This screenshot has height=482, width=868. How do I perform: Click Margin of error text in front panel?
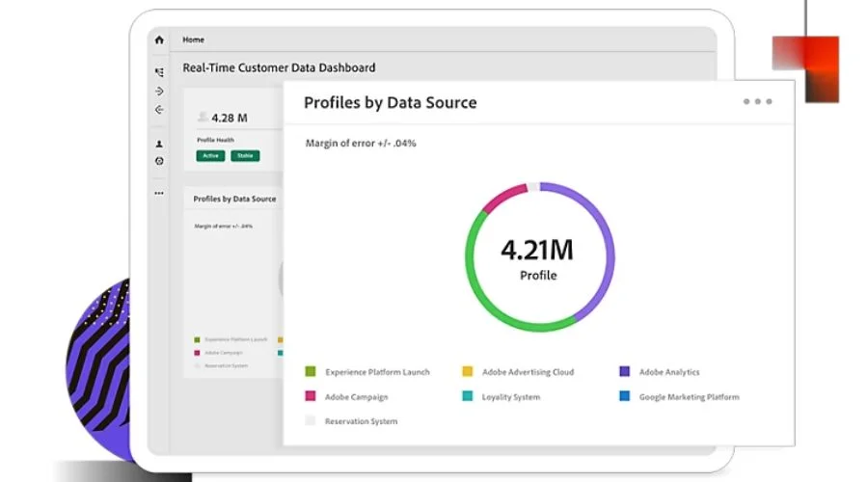(361, 144)
